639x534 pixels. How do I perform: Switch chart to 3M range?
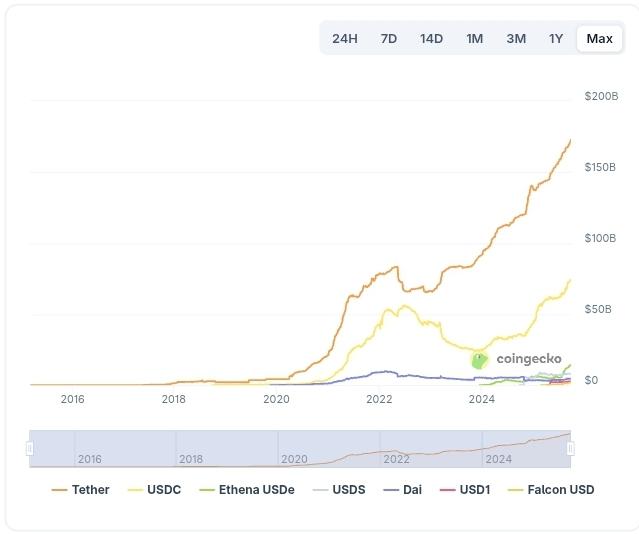tap(516, 38)
